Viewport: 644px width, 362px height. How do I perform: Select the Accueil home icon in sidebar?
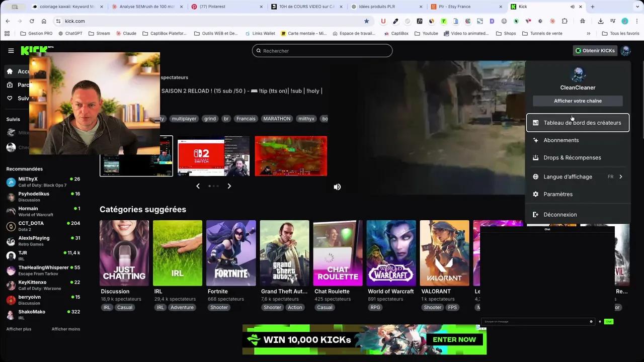[x=11, y=71]
